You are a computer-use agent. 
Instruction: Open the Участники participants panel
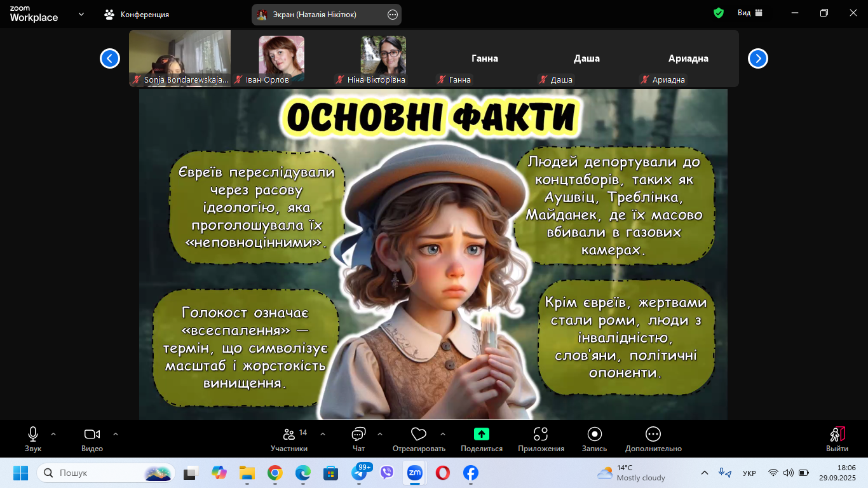coord(289,438)
